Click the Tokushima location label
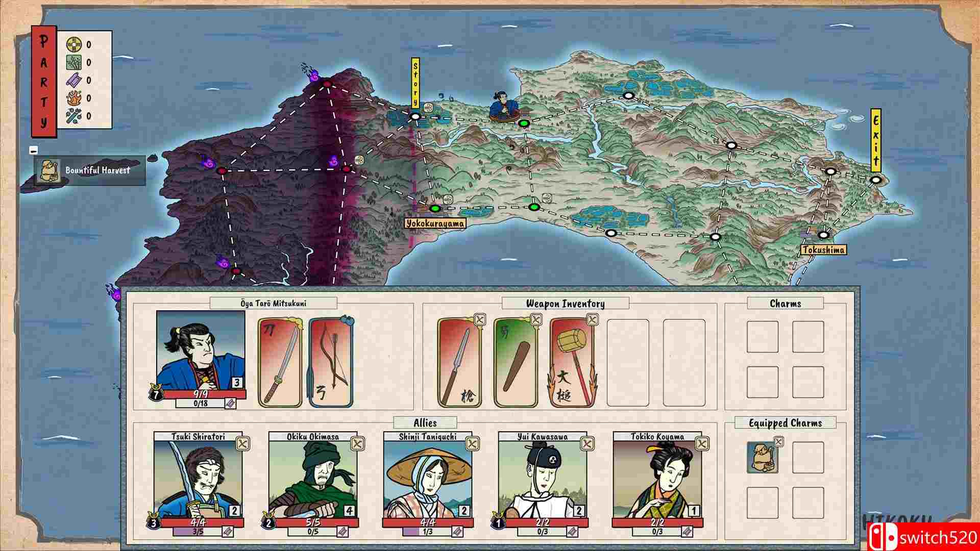Screen dimensions: 980x551 point(823,250)
